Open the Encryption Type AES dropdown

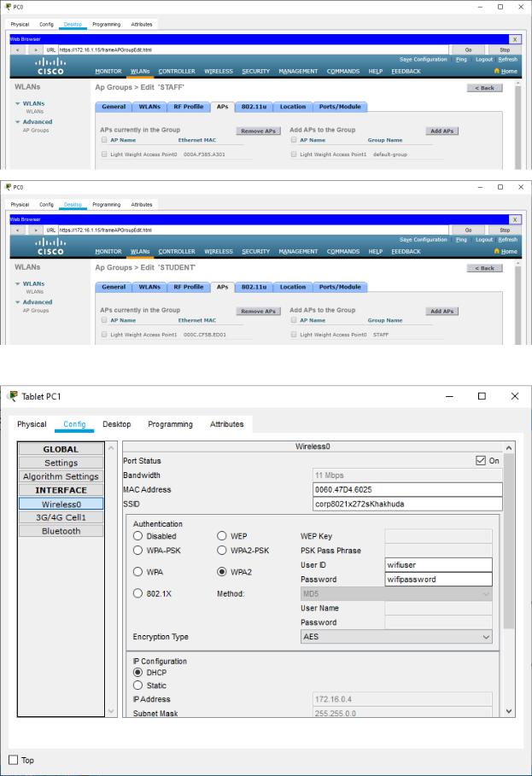click(x=397, y=637)
